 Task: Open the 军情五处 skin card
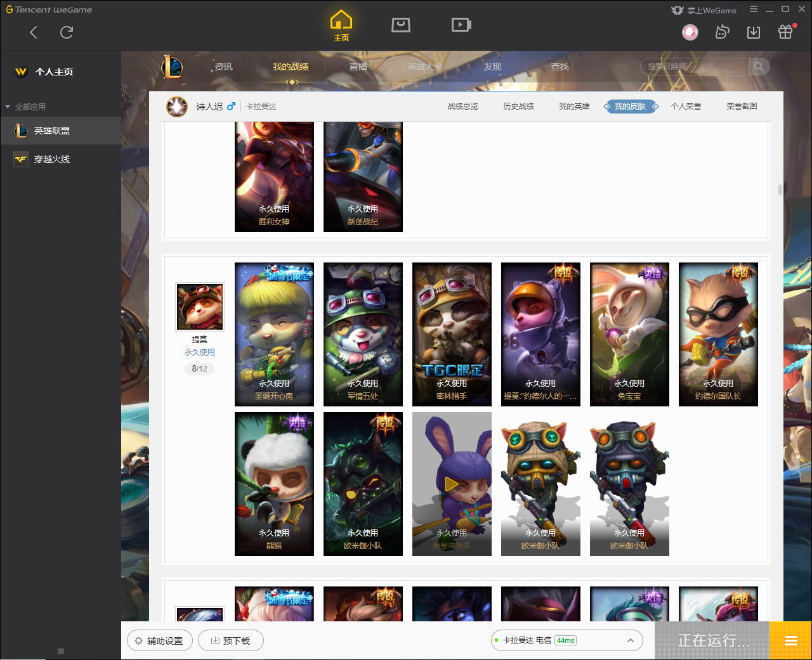(x=363, y=334)
